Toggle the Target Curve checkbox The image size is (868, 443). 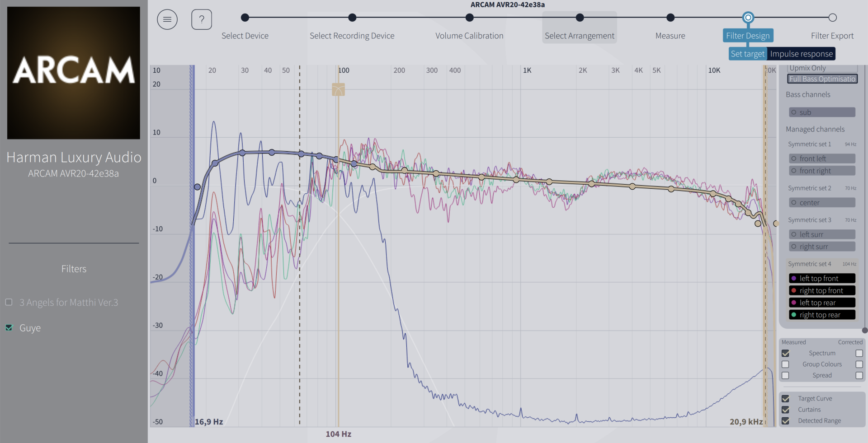[785, 399]
